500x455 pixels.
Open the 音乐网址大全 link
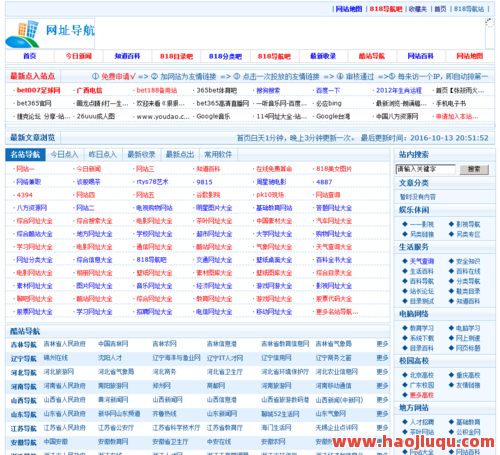click(x=154, y=286)
